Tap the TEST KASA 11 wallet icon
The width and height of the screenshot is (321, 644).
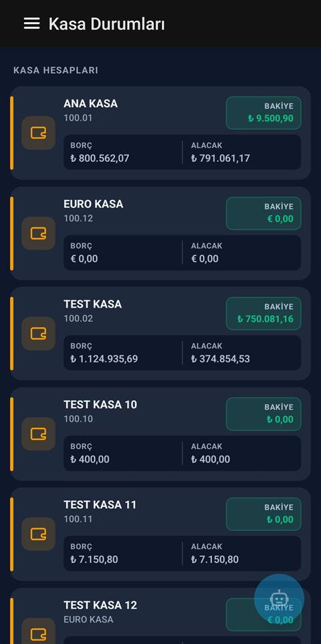tap(39, 534)
